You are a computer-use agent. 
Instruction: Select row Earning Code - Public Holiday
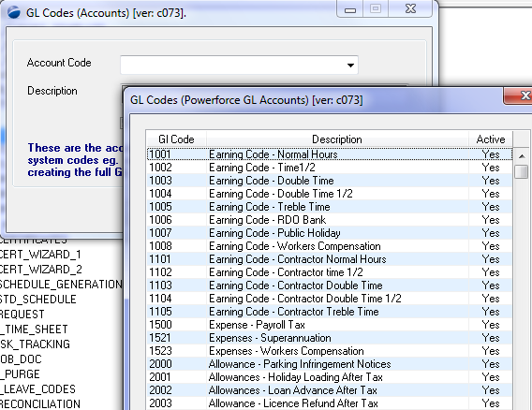tap(330, 233)
